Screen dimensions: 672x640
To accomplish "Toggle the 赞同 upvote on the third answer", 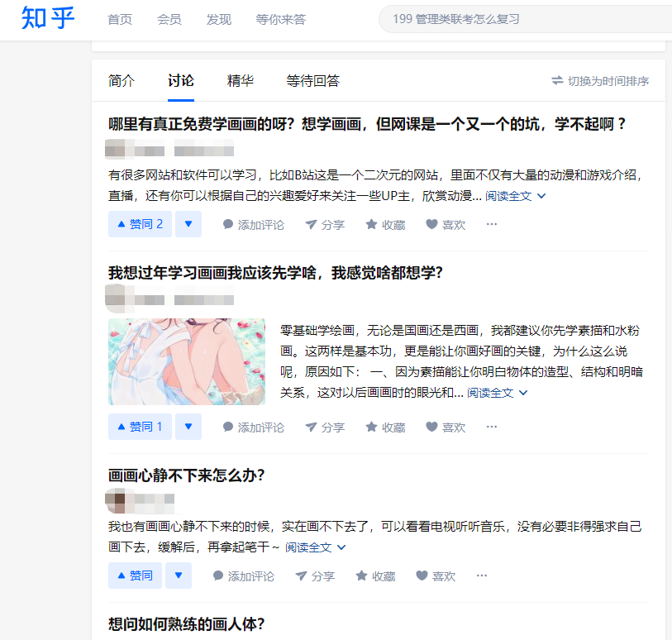I will point(135,576).
